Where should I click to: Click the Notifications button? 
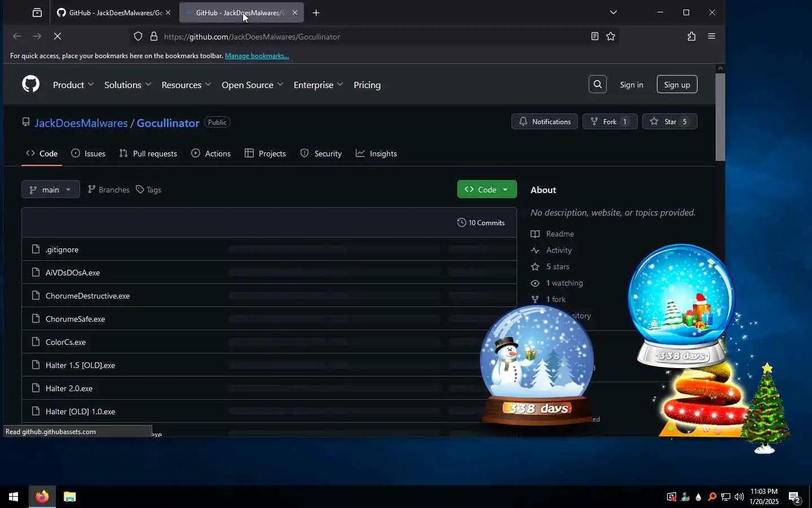pos(545,121)
